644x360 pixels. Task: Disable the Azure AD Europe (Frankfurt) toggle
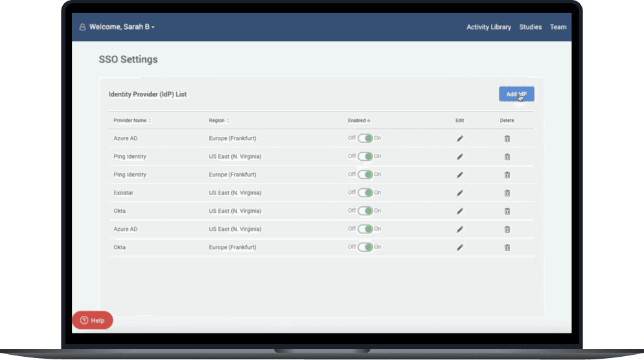coord(365,138)
